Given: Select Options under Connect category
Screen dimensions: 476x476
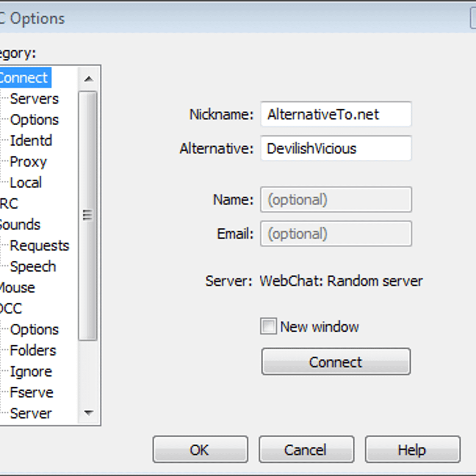Looking at the screenshot, I should click(34, 120).
